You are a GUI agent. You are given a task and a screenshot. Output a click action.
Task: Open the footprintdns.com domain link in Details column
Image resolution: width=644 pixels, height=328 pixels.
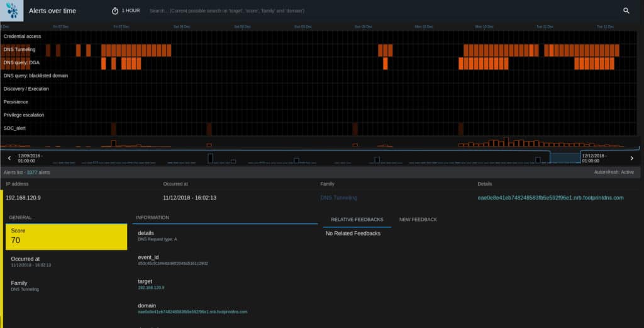[x=550, y=198]
